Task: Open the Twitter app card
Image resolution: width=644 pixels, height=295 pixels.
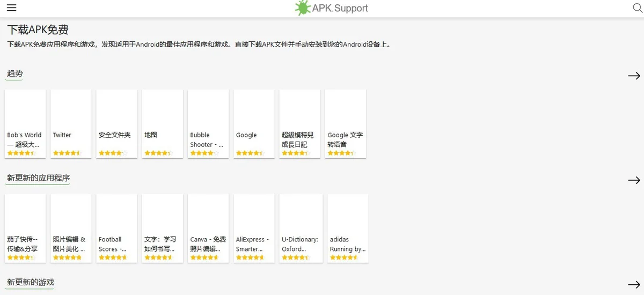Action: [71, 124]
